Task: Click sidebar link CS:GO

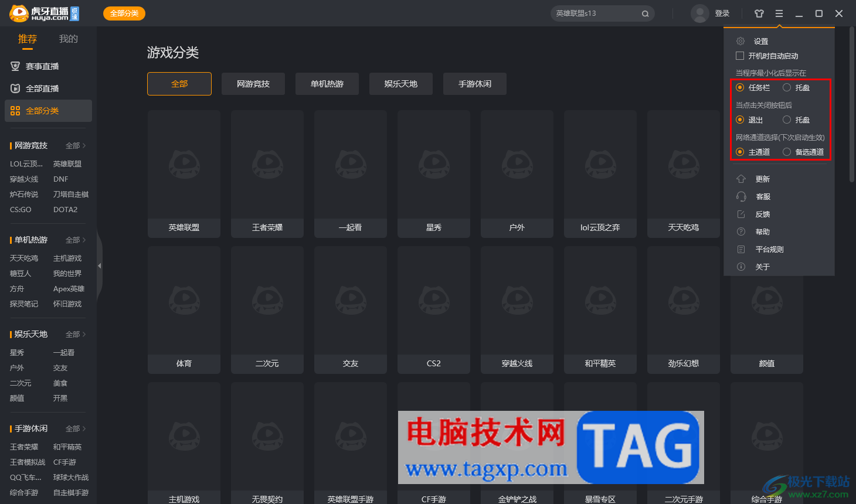Action: [21, 209]
